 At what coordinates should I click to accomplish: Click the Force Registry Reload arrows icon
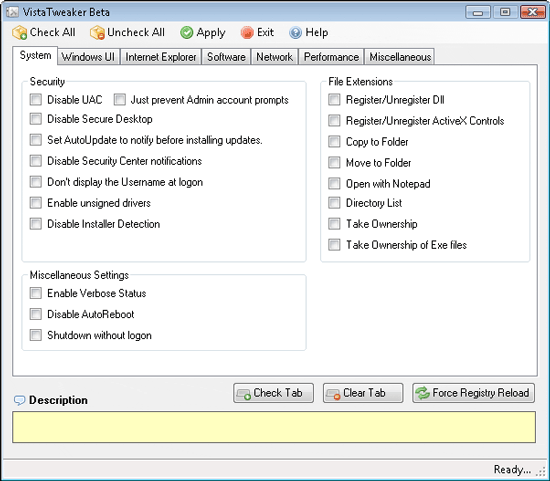(x=423, y=393)
